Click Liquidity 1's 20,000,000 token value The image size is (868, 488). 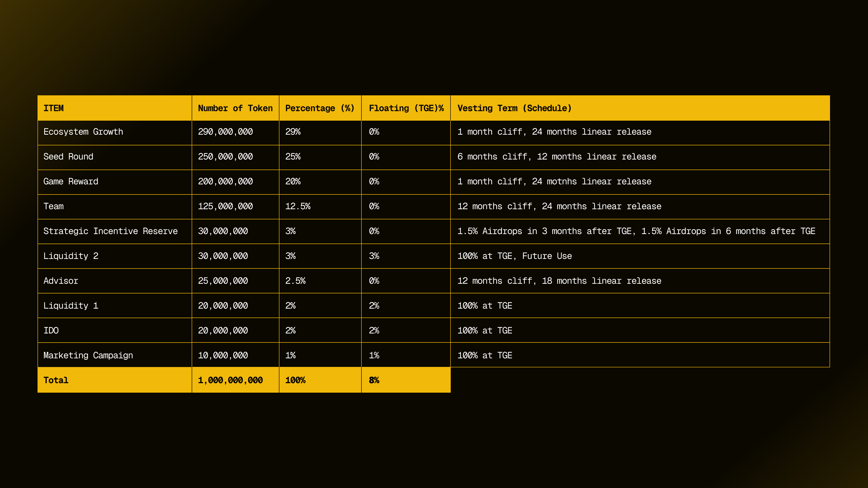pos(223,306)
